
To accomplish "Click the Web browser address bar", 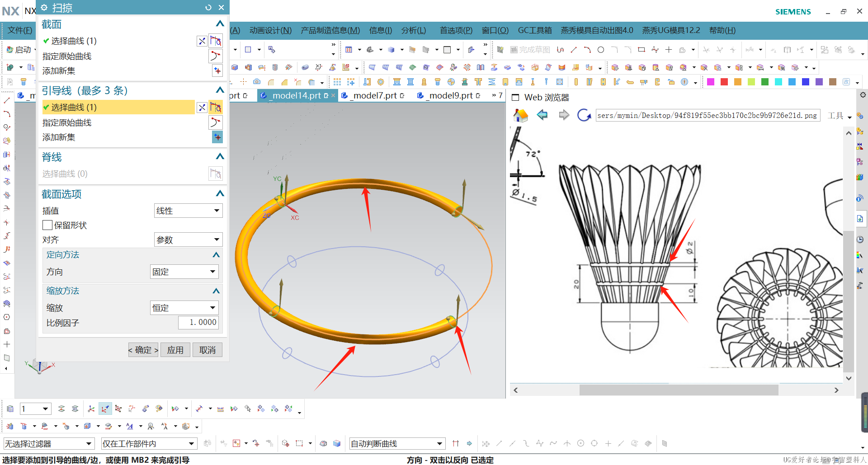I will point(708,116).
